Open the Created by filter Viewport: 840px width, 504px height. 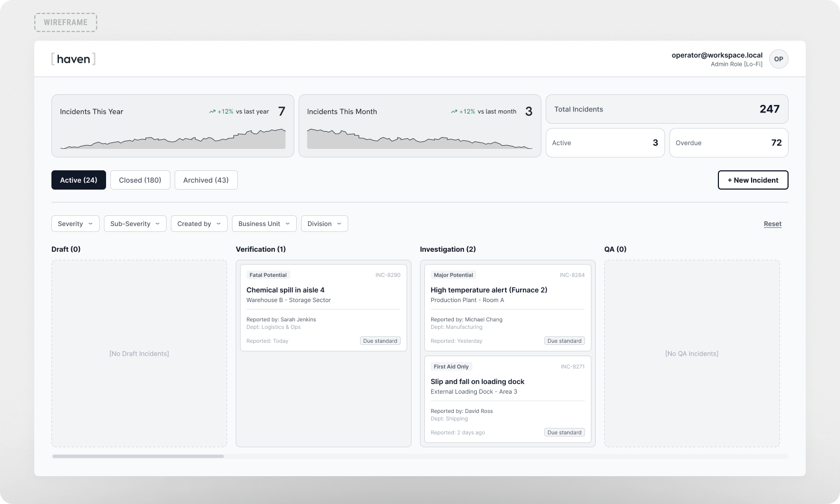point(199,224)
